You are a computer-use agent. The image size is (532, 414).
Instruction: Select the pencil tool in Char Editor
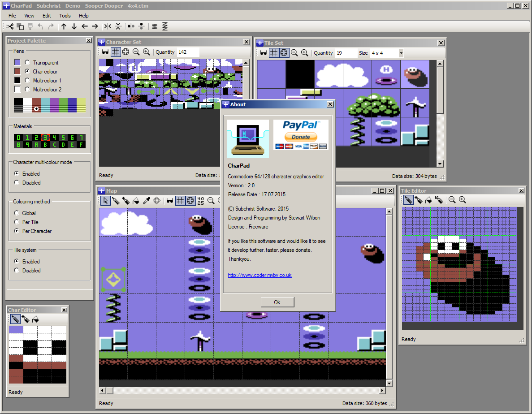click(x=15, y=319)
